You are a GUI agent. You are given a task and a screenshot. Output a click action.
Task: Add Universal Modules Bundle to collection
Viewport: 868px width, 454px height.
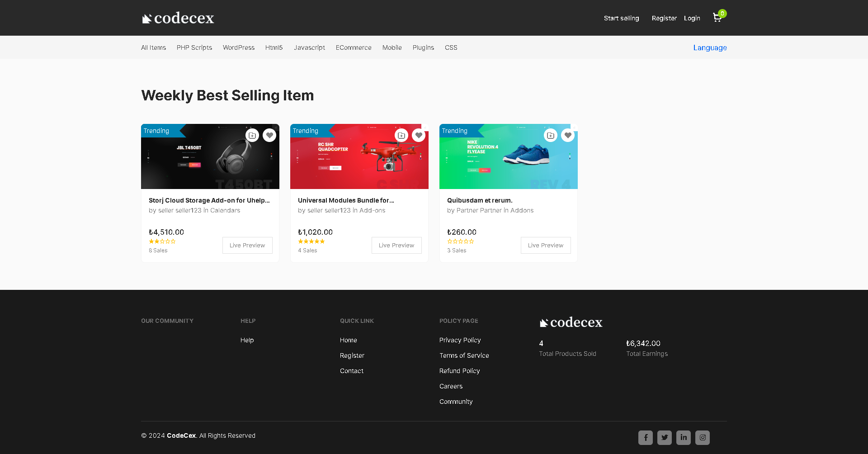pyautogui.click(x=401, y=135)
